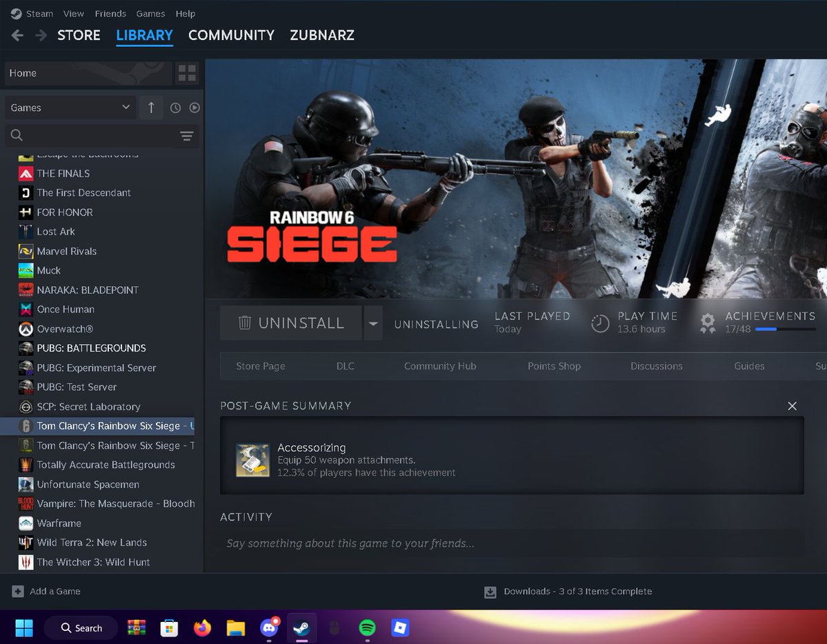Click the Home library button
Screen dimensions: 827x644
click(88, 73)
